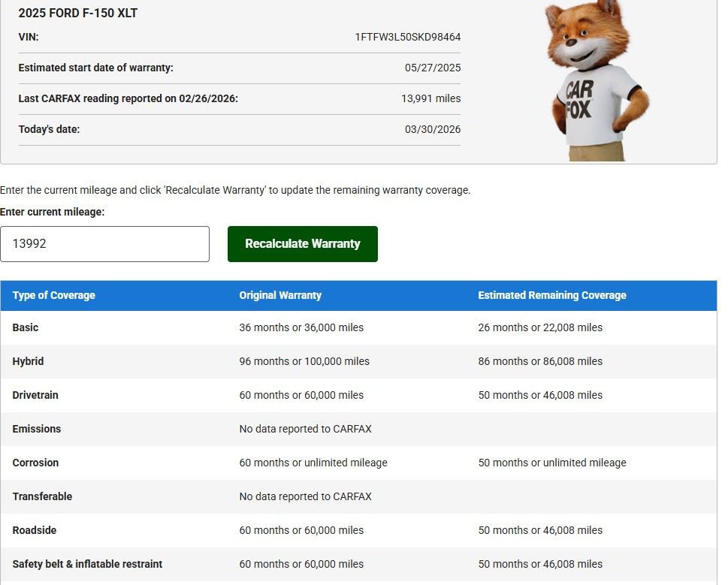Select the Roadside coverage row label
This screenshot has width=728, height=585.
[35, 531]
